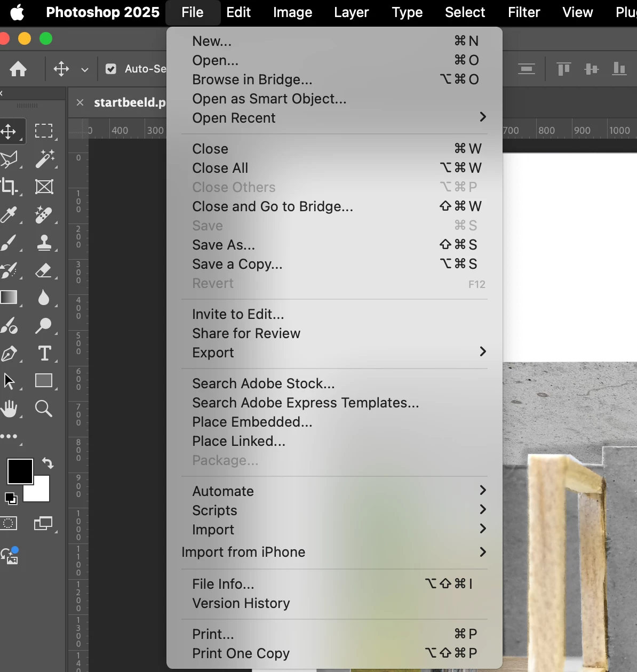Choose Place Linked... menu item
The height and width of the screenshot is (672, 637).
335,441
